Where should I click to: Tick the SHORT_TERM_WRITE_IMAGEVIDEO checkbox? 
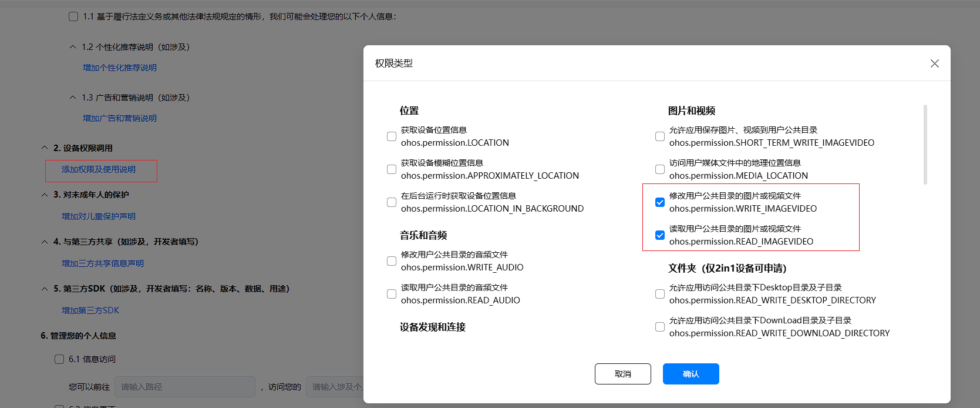[x=660, y=136]
